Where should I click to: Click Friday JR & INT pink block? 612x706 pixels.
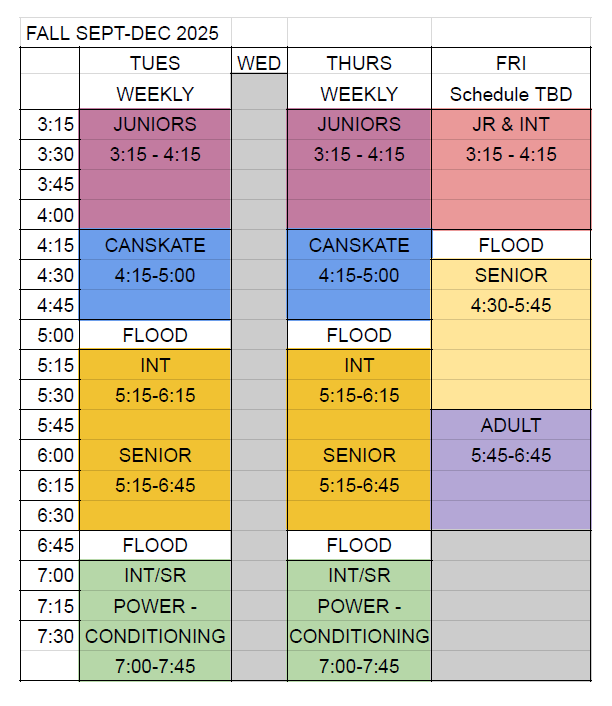pos(511,169)
